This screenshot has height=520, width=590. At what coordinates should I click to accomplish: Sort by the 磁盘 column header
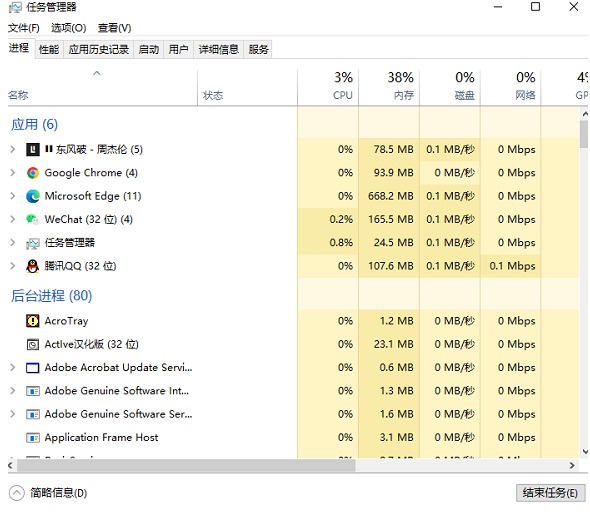tap(450, 87)
